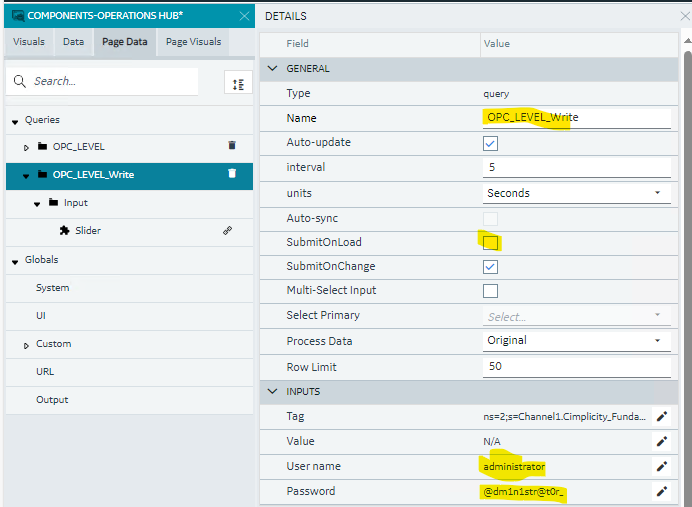Collapse the Input folder node
Screen dimensions: 692x507
pyautogui.click(x=37, y=204)
